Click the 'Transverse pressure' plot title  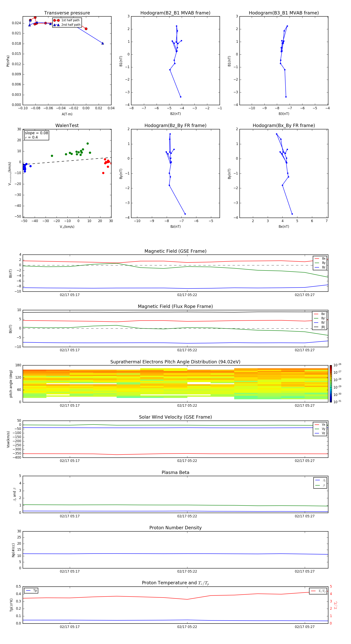pyautogui.click(x=67, y=13)
